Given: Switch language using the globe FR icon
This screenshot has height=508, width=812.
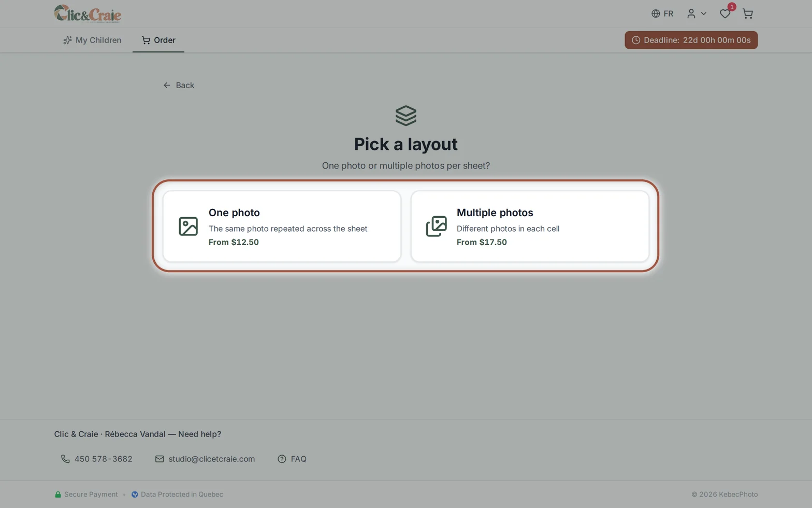Looking at the screenshot, I should 662,13.
